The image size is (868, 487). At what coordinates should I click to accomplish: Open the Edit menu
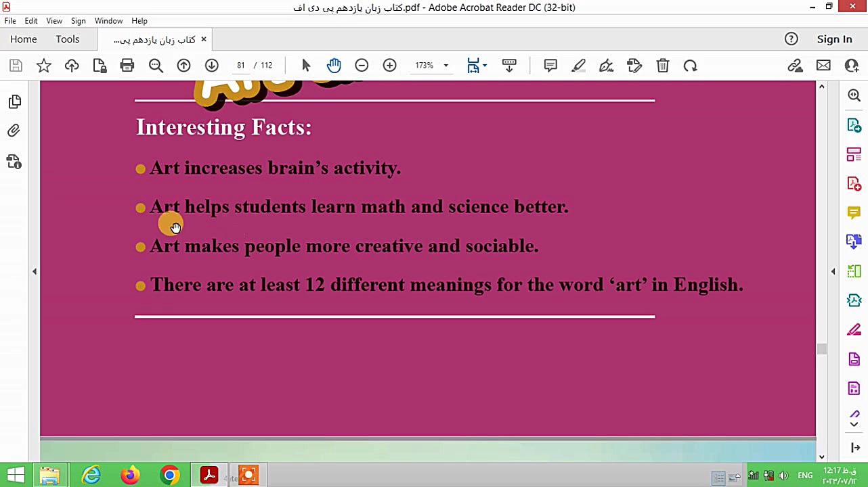[x=31, y=21]
